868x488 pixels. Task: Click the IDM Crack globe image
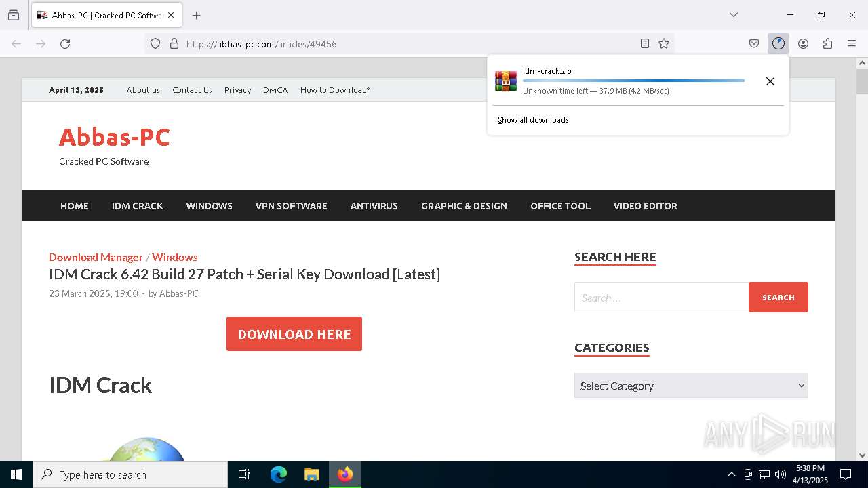pos(146,449)
